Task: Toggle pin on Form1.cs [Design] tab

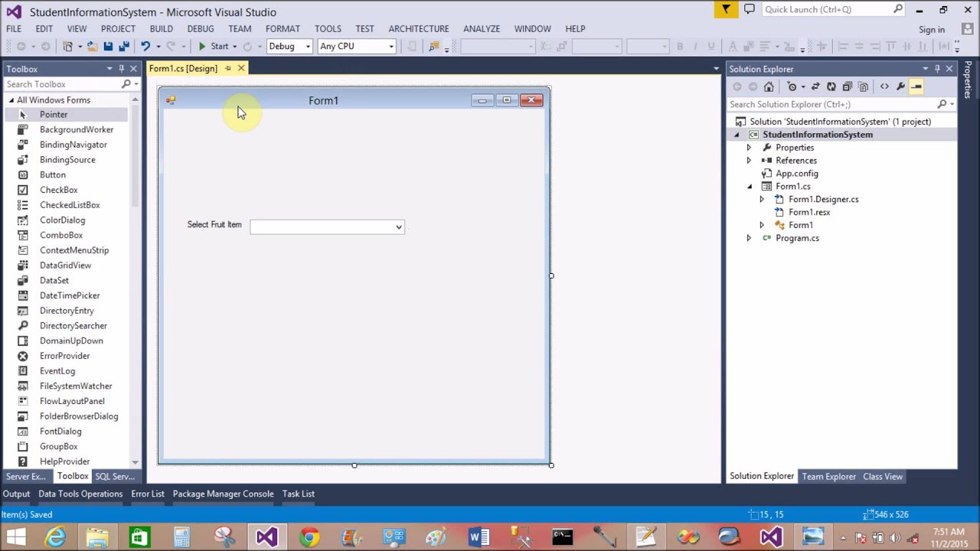Action: (x=227, y=68)
